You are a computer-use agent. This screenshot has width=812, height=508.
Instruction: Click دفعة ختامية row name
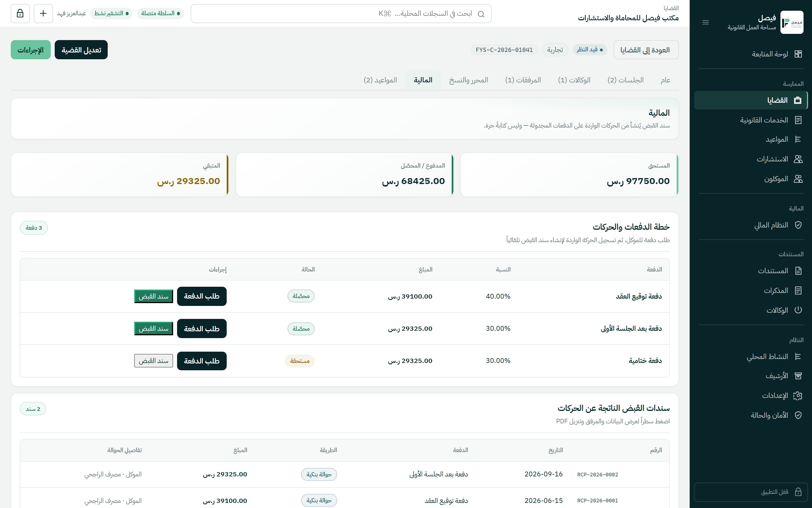coord(645,360)
